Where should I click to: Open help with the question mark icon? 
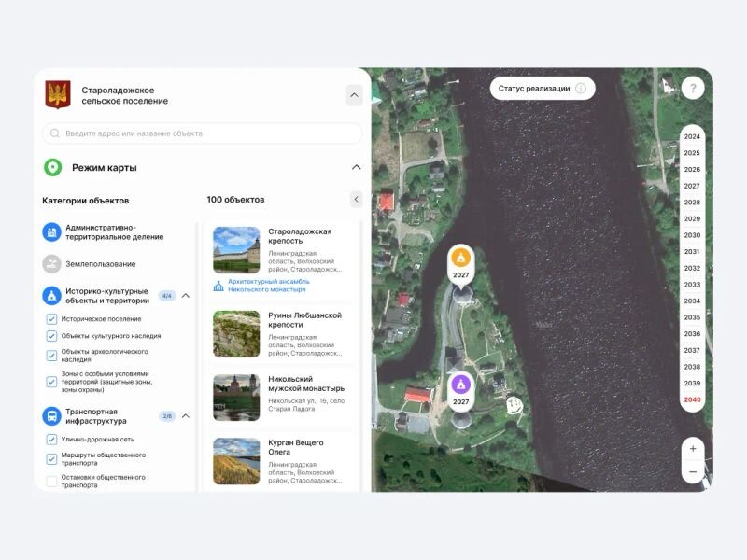pyautogui.click(x=692, y=89)
